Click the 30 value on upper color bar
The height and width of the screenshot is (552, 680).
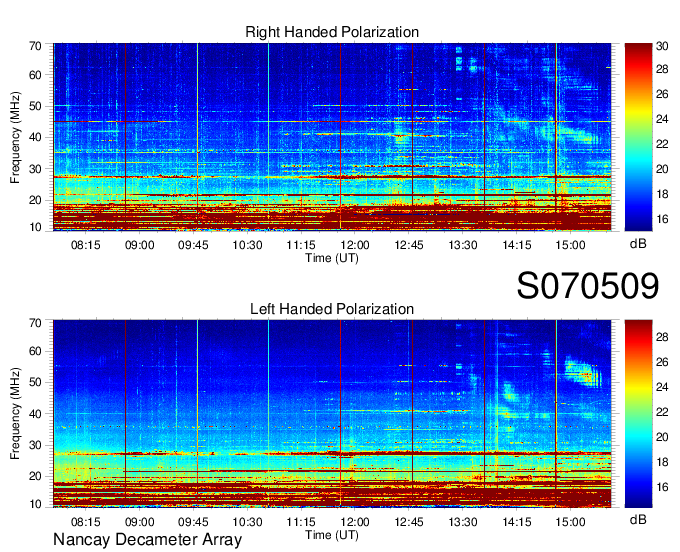coord(662,46)
